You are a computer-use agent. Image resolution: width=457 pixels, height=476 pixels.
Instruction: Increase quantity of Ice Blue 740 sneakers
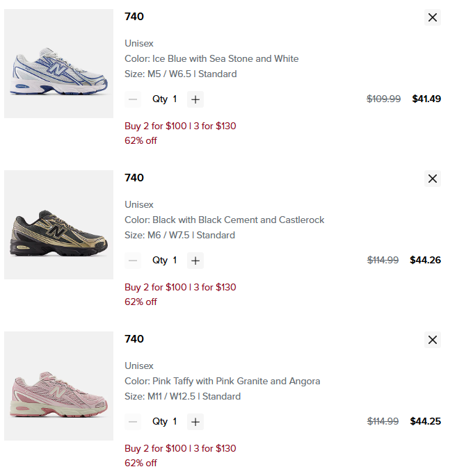(195, 99)
